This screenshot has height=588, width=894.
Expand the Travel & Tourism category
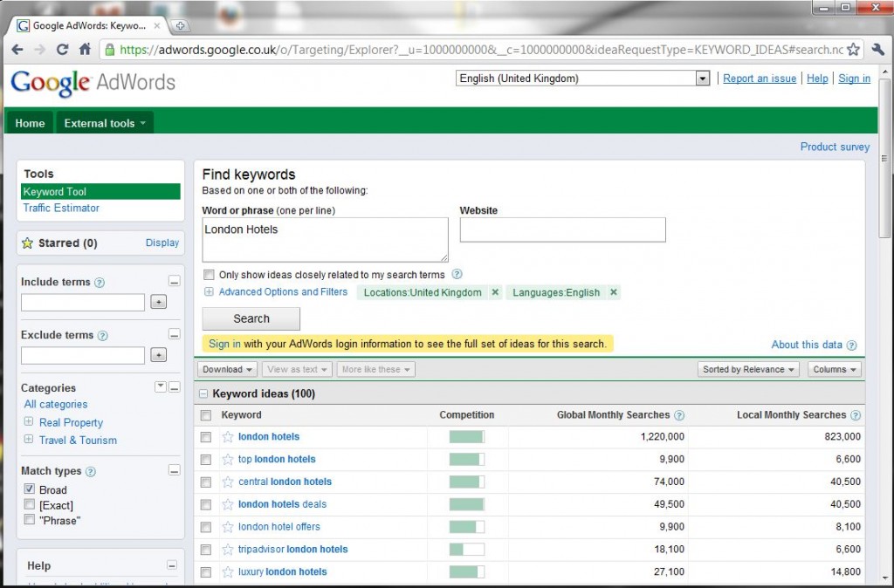tap(28, 440)
